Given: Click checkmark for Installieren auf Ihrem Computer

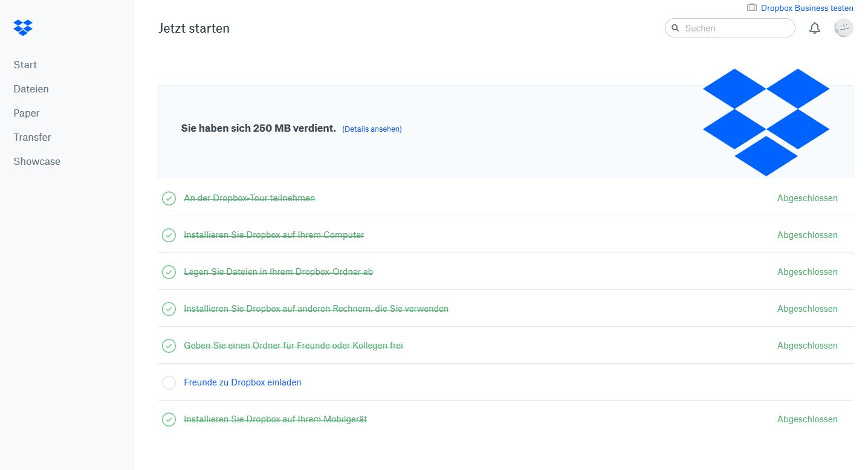Looking at the screenshot, I should point(169,235).
